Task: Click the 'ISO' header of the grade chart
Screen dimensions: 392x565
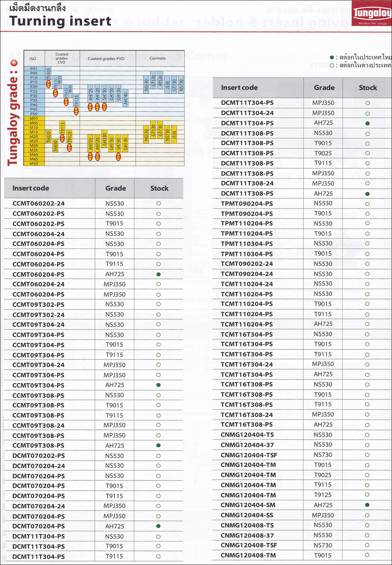Action: coord(33,58)
